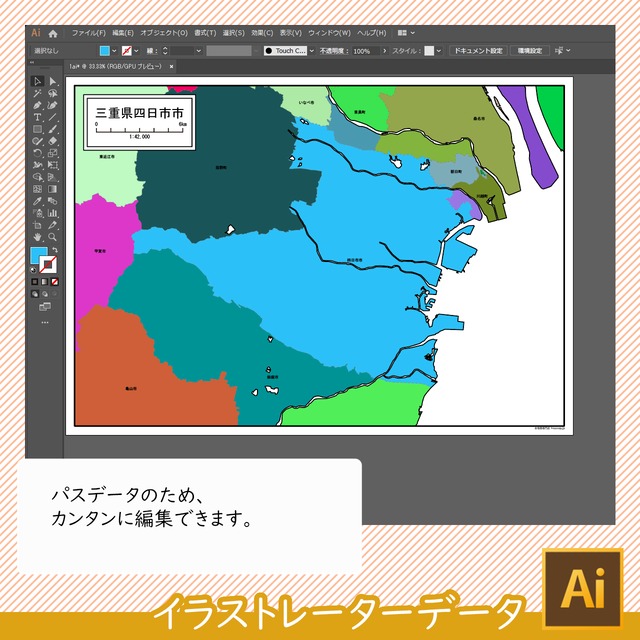Open Edit Toolbar three-dots button
This screenshot has height=640, width=640.
[x=45, y=322]
